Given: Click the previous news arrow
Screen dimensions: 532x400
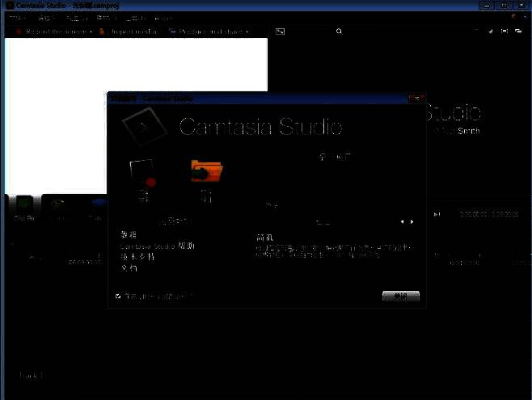Looking at the screenshot, I should tap(403, 221).
